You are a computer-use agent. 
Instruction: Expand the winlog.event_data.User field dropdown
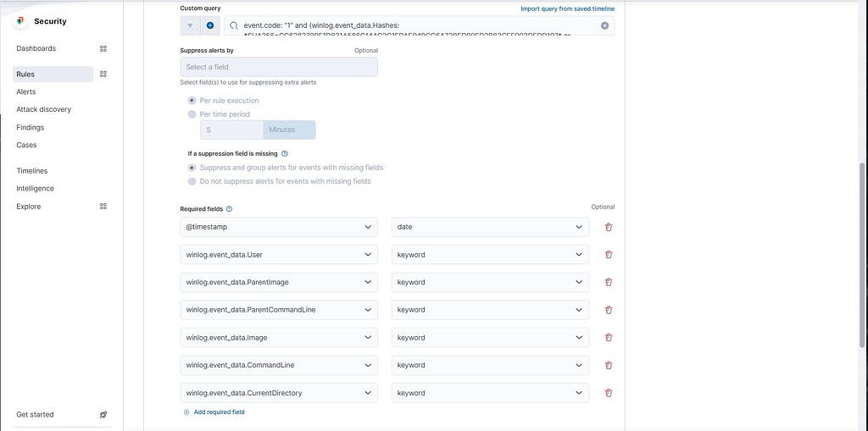coord(279,255)
